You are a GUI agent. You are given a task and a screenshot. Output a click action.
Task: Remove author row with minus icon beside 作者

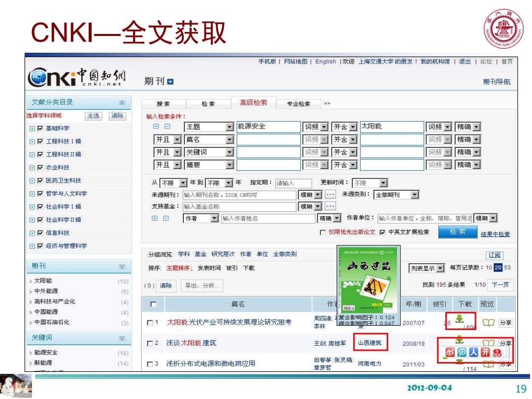coord(166,218)
